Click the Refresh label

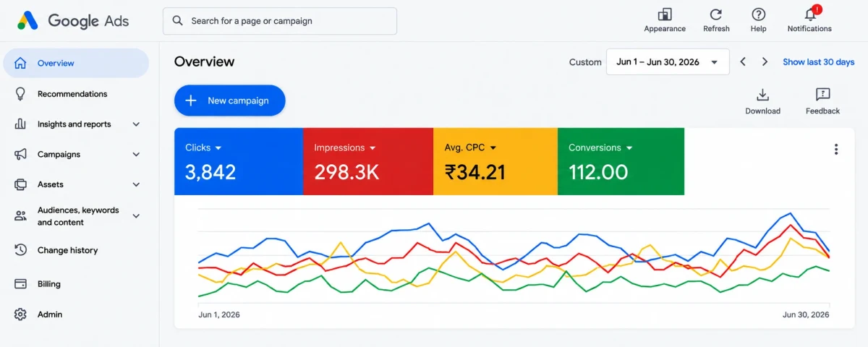coord(716,29)
